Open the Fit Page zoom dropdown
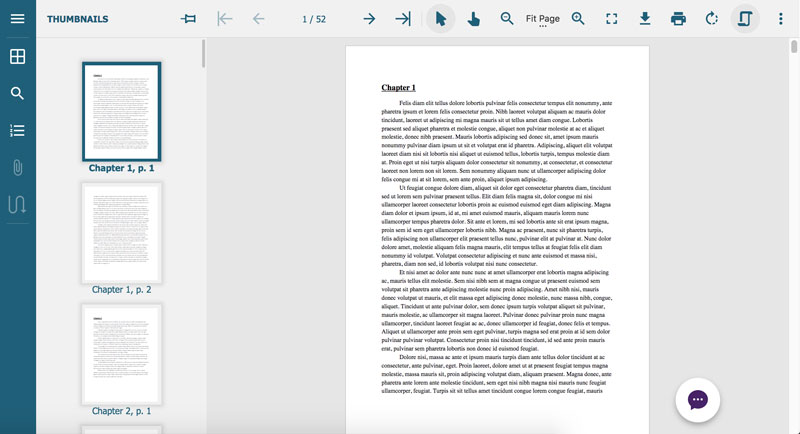The width and height of the screenshot is (800, 434). point(542,19)
